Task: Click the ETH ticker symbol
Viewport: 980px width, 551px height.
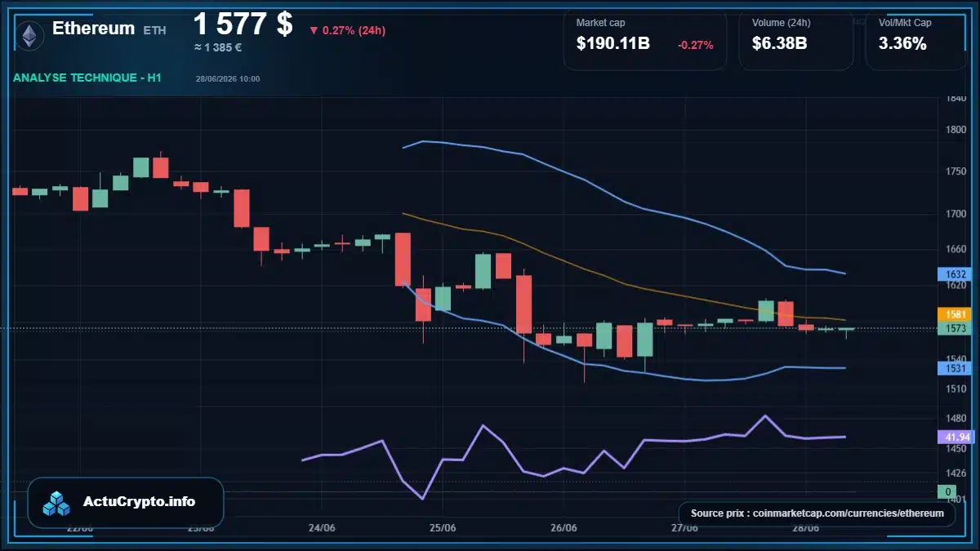Action: (154, 30)
